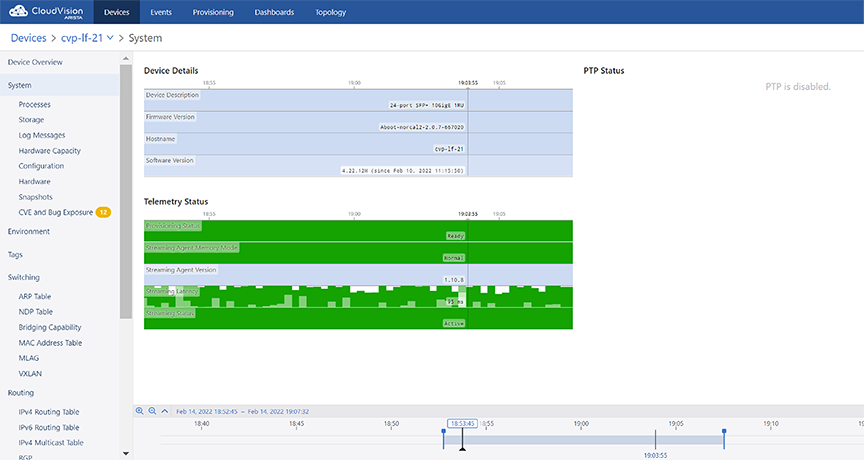
Task: Select Environment in the sidebar
Action: [x=29, y=231]
